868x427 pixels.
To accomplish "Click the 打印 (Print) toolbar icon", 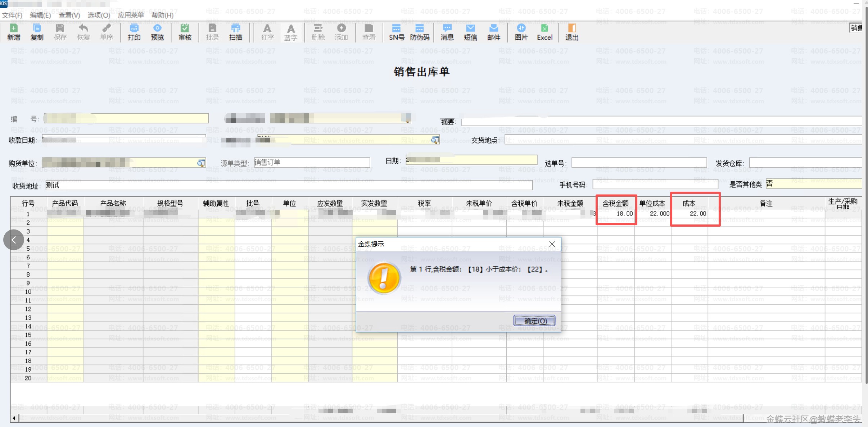I will click(x=134, y=32).
